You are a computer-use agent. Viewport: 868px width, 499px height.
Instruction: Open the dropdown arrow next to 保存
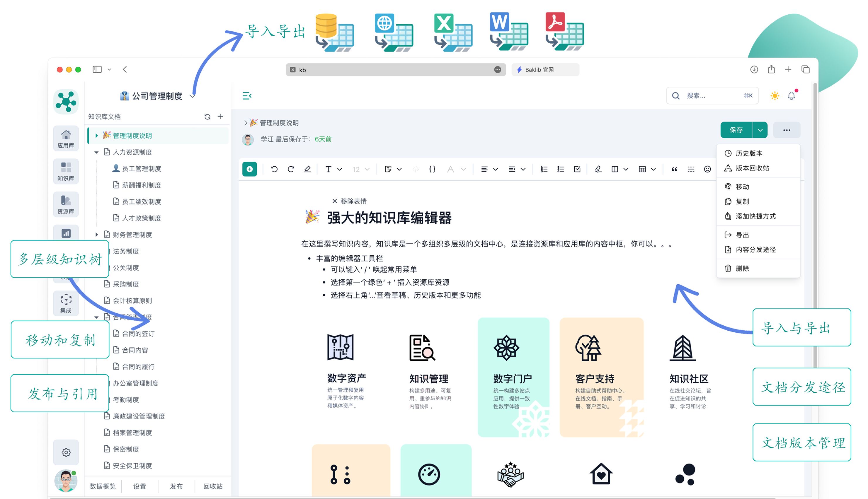pos(760,130)
